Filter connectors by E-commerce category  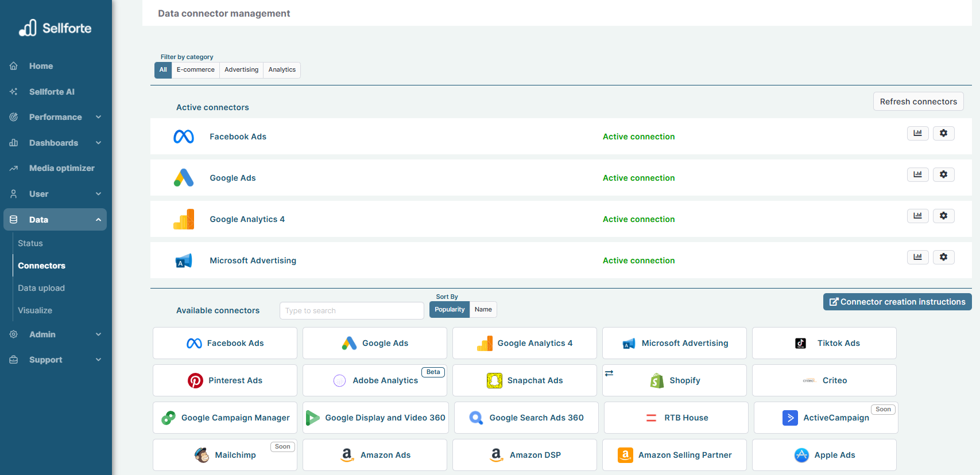point(195,70)
